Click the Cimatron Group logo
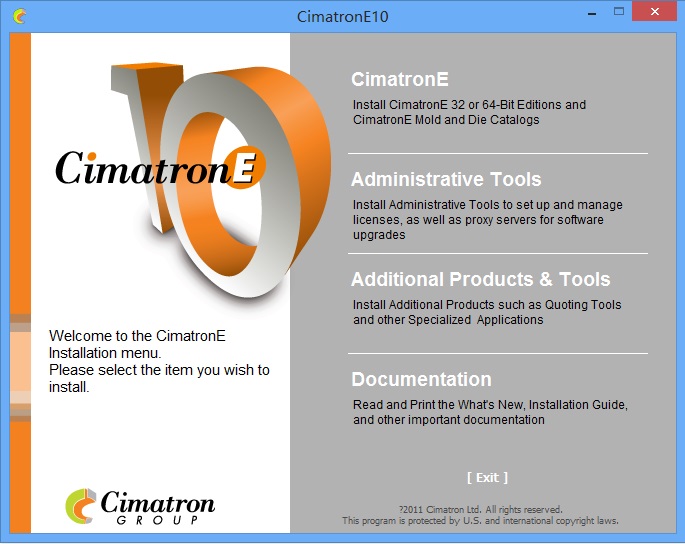685x544 pixels. [140, 507]
